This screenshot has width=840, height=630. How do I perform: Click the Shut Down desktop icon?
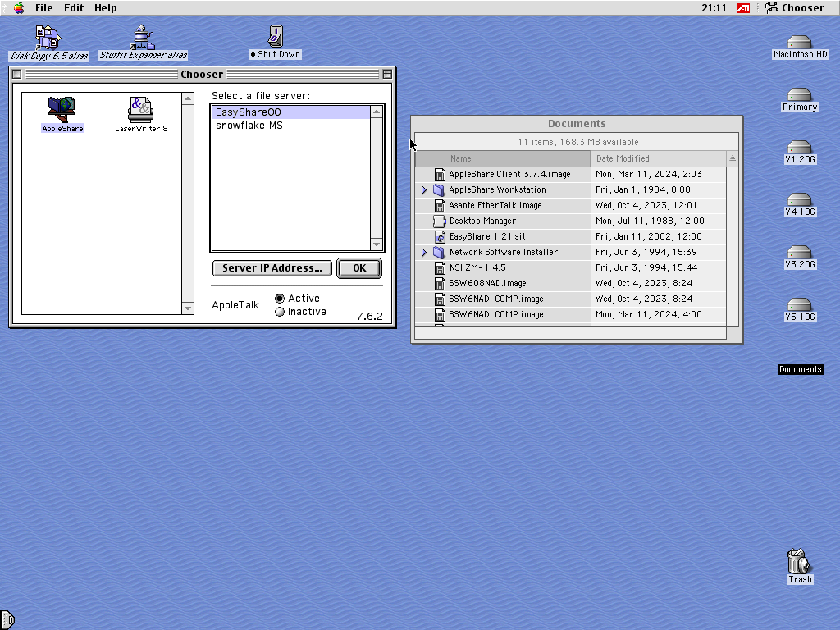pos(276,36)
